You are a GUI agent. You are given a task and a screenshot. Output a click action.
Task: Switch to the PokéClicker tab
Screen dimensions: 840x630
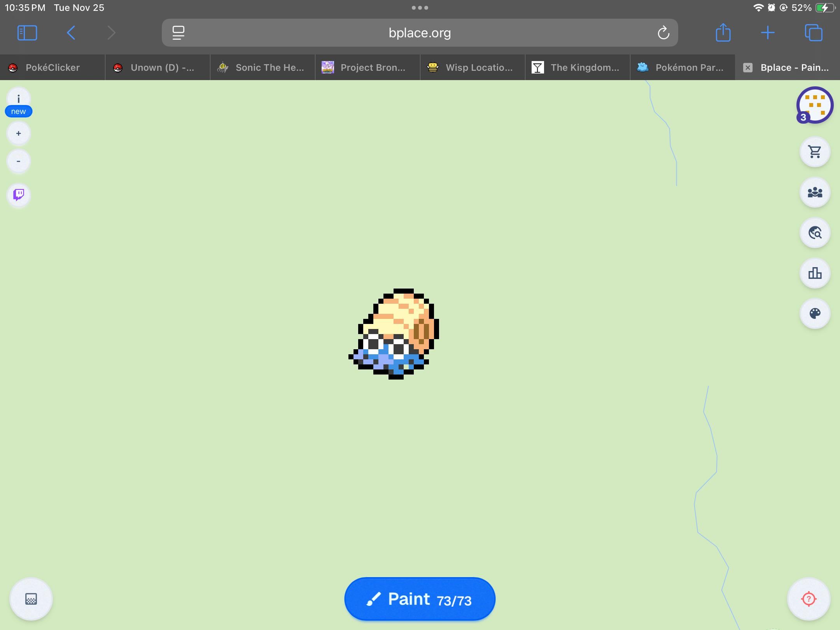pos(52,68)
